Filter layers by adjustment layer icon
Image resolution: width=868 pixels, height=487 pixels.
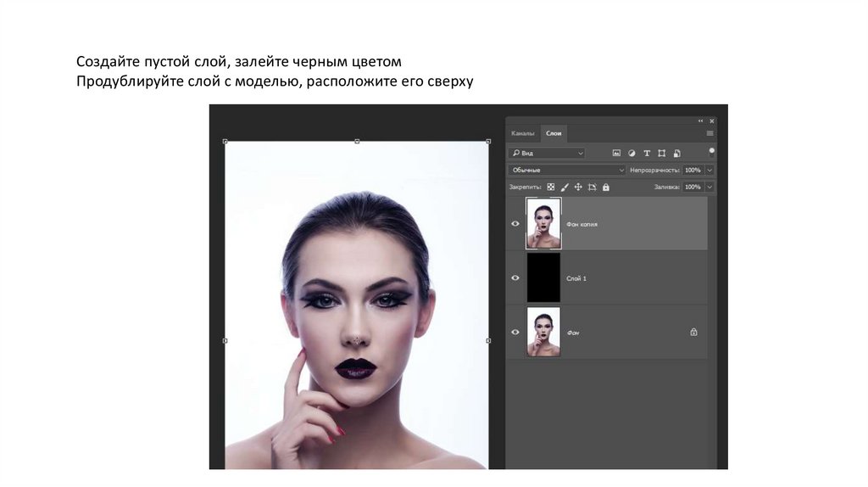coord(632,154)
